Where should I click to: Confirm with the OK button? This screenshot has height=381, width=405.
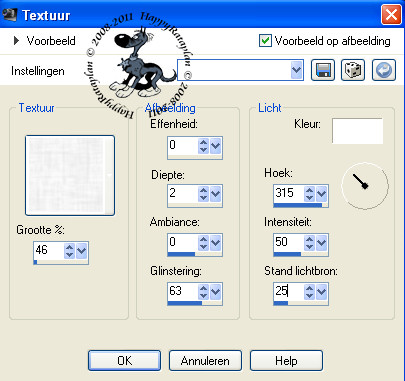pyautogui.click(x=124, y=360)
